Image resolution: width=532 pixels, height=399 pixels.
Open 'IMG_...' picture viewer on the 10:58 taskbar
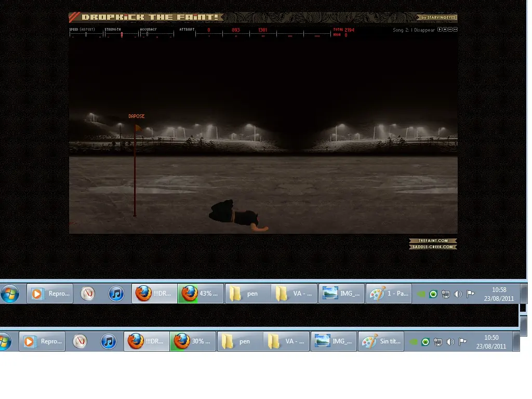click(342, 294)
